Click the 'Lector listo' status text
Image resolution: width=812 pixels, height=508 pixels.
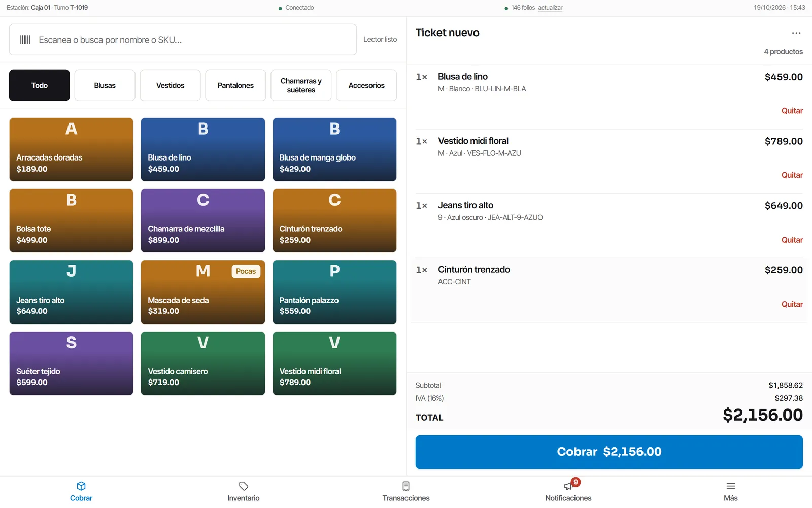point(380,39)
